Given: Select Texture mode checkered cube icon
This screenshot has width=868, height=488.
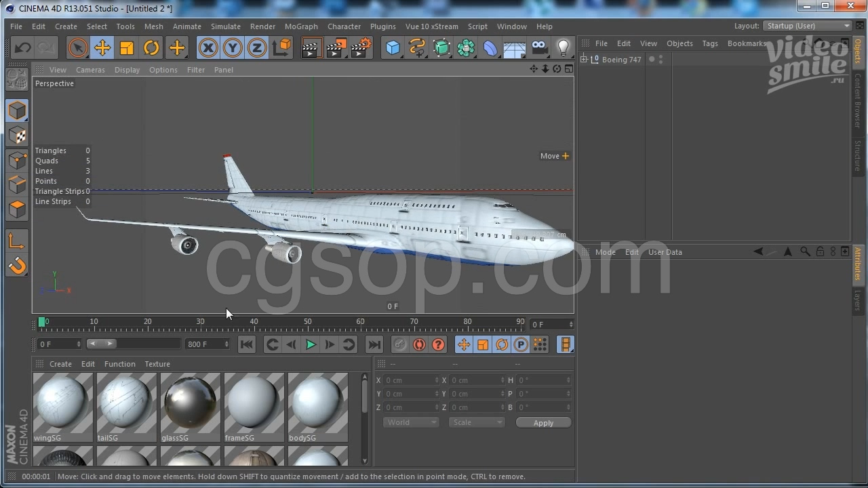Looking at the screenshot, I should coord(17,136).
